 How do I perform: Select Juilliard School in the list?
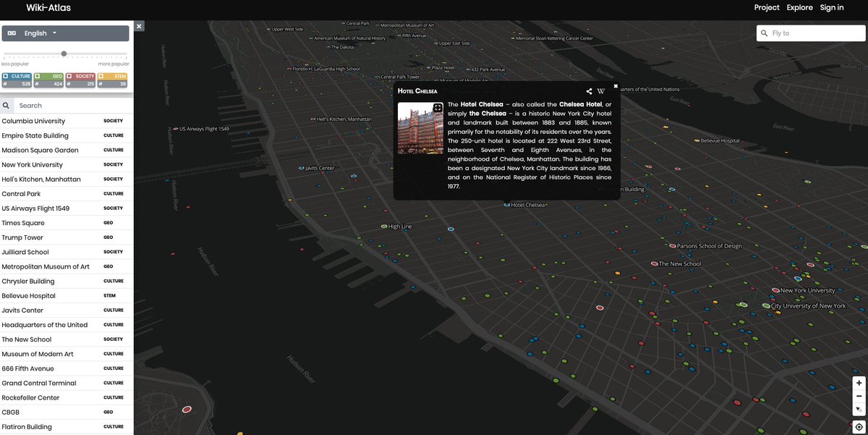pyautogui.click(x=67, y=252)
